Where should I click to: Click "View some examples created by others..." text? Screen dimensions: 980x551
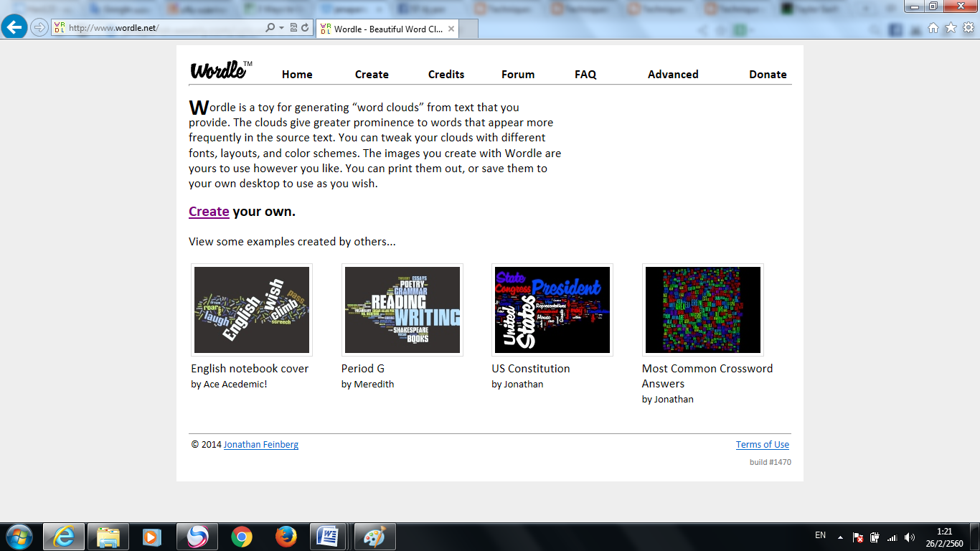pos(292,242)
